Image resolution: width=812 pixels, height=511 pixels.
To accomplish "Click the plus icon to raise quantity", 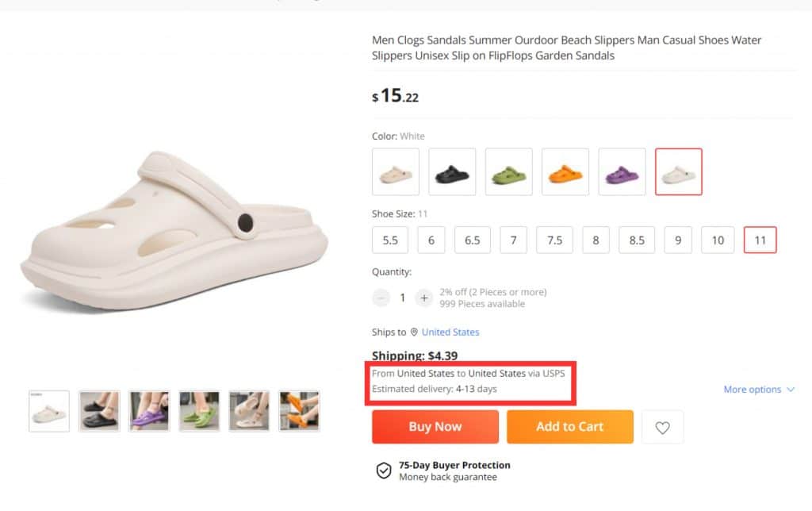I will [424, 298].
